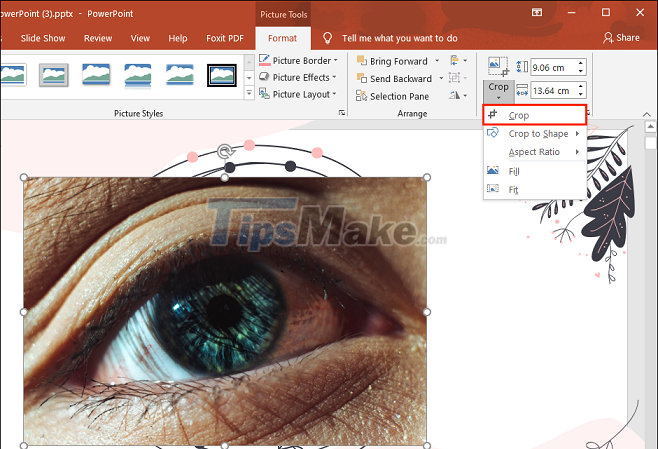
Task: Open the Crop to Shape submenu
Action: click(x=534, y=133)
